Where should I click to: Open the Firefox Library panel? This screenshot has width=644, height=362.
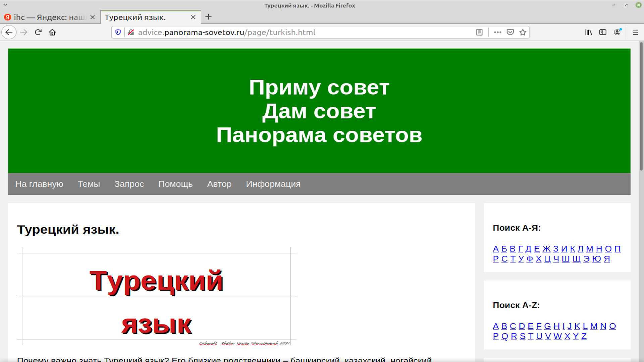click(x=588, y=32)
